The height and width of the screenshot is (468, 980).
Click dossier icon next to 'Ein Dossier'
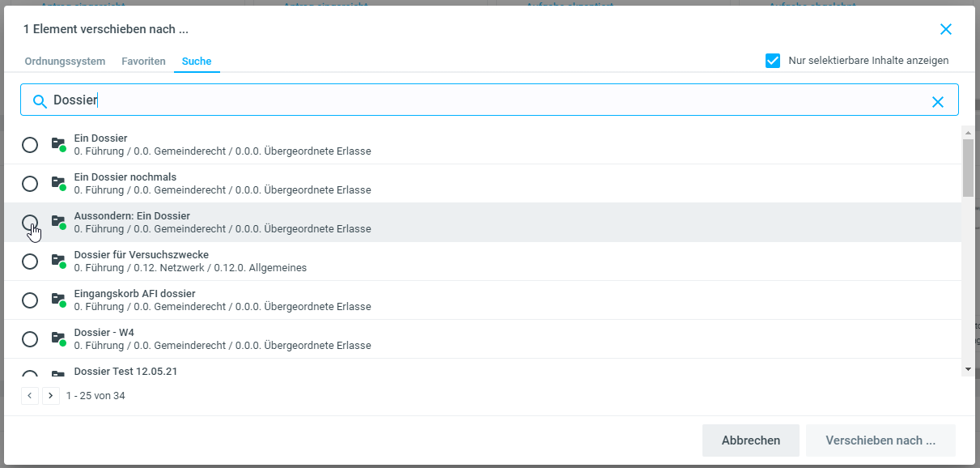click(58, 144)
